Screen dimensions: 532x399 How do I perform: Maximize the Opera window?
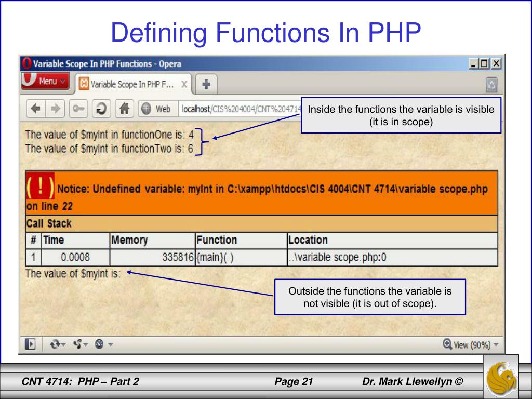point(485,63)
